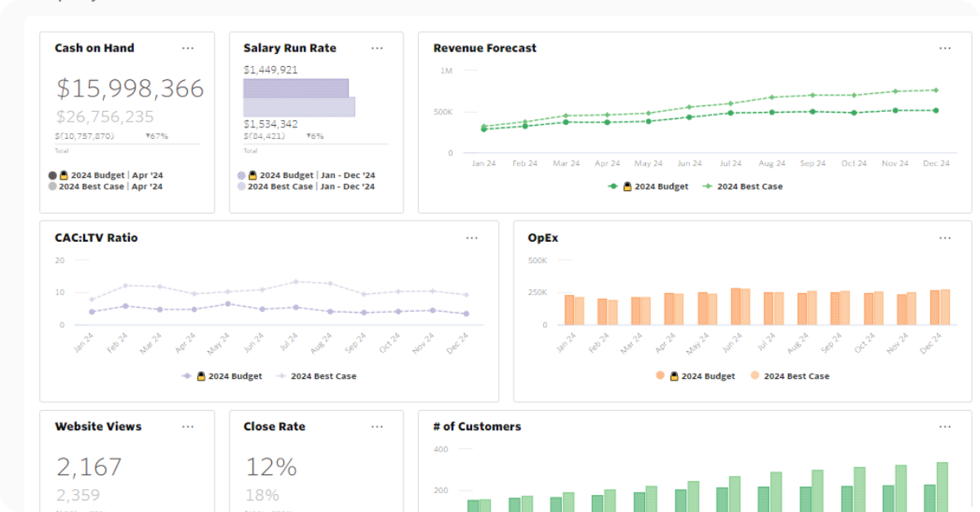This screenshot has height=512, width=980.
Task: Click the lower bar in Salary Run Rate
Action: pos(299,107)
